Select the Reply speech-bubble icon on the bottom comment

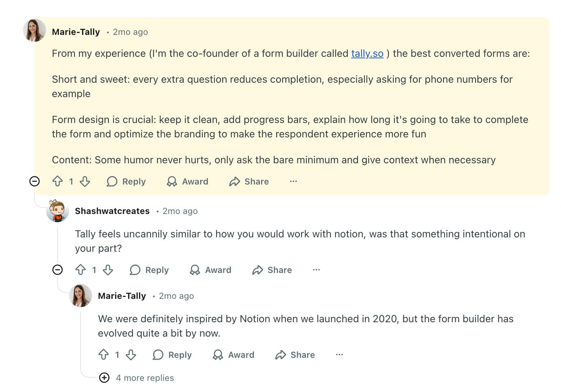pyautogui.click(x=158, y=355)
